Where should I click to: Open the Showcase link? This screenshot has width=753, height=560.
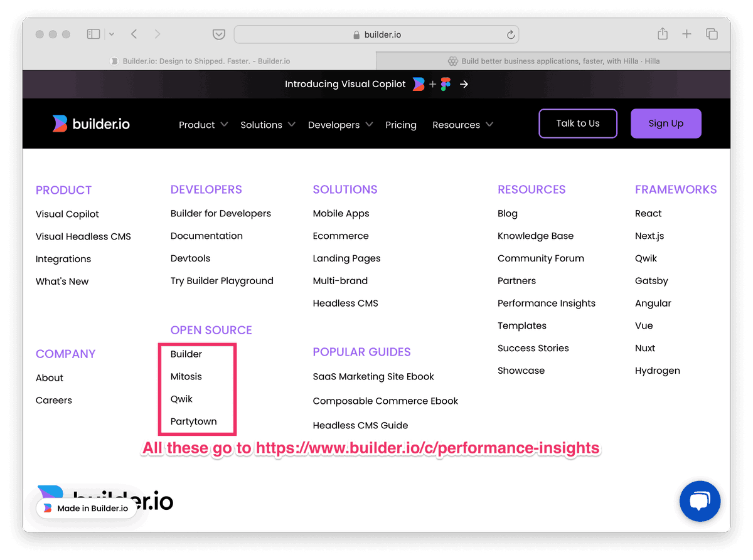(521, 371)
